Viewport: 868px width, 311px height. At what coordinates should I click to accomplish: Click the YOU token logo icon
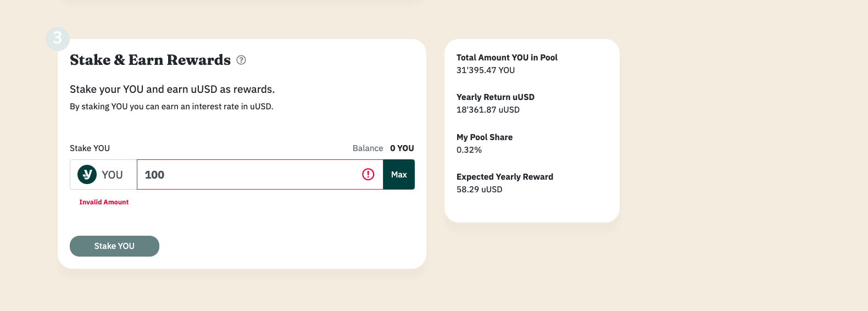[87, 175]
